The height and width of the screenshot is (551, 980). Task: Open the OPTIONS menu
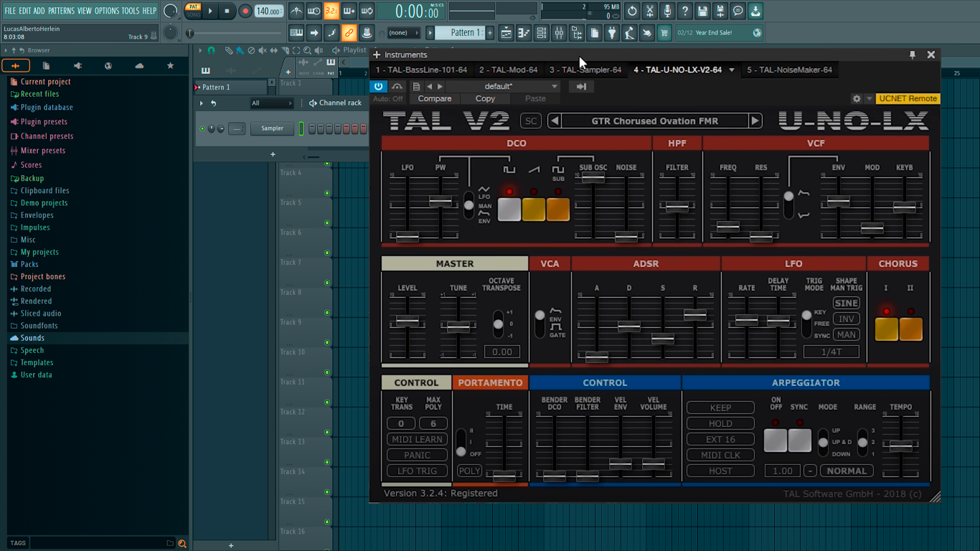point(107,11)
